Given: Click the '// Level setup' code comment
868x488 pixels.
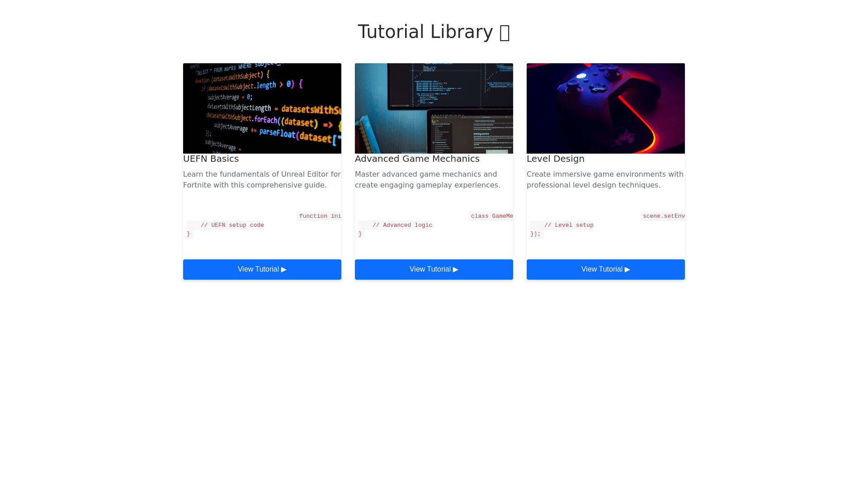Looking at the screenshot, I should 568,225.
